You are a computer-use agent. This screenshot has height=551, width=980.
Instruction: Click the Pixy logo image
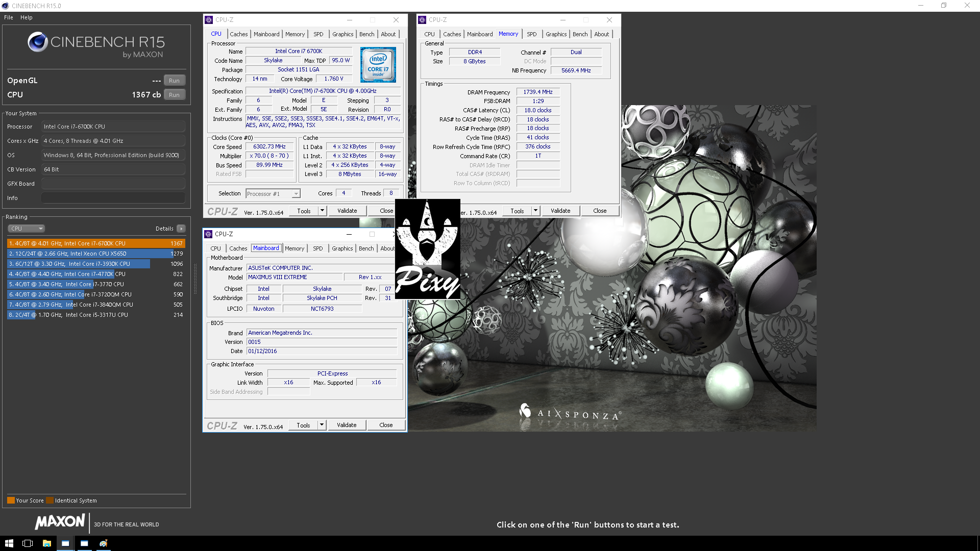[428, 249]
